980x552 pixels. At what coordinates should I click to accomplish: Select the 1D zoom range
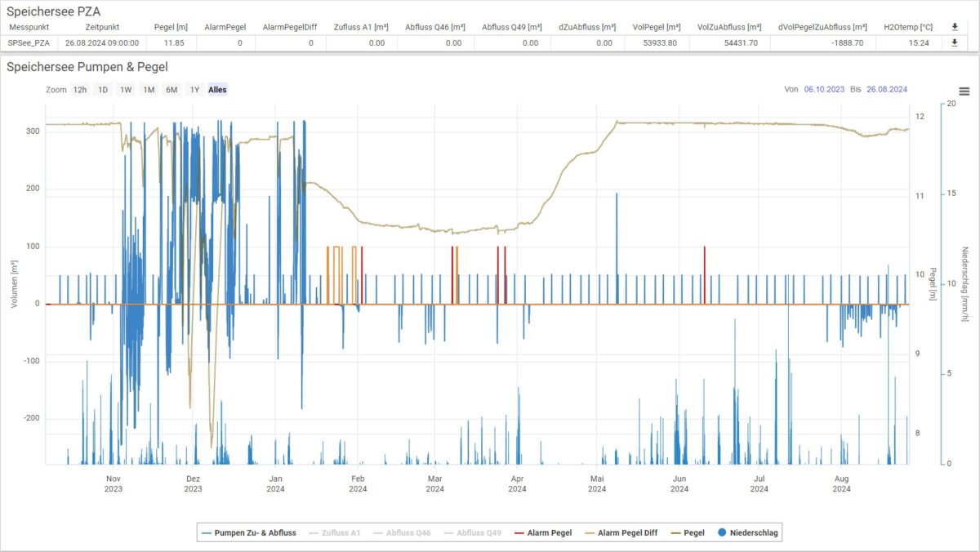click(103, 90)
